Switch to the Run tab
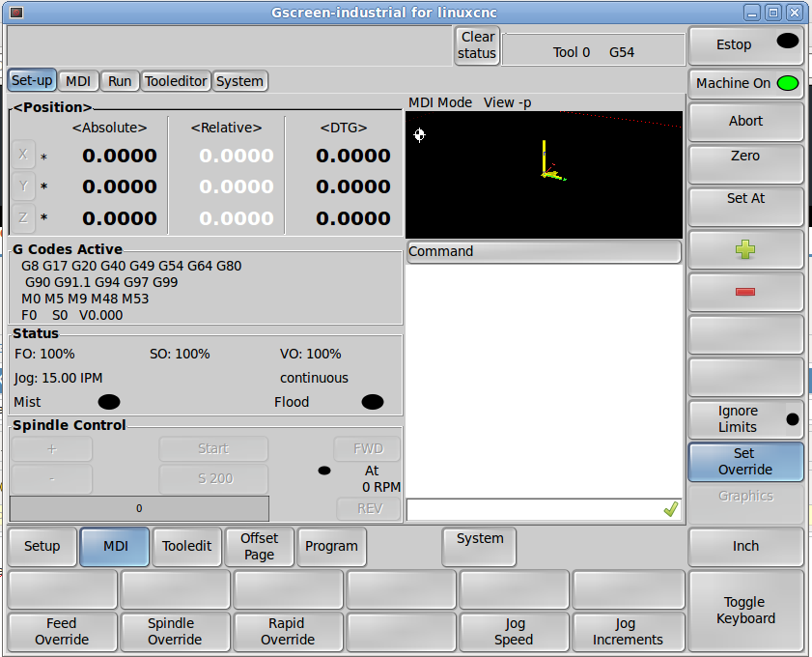Screen dimensions: 812x657 tap(120, 81)
